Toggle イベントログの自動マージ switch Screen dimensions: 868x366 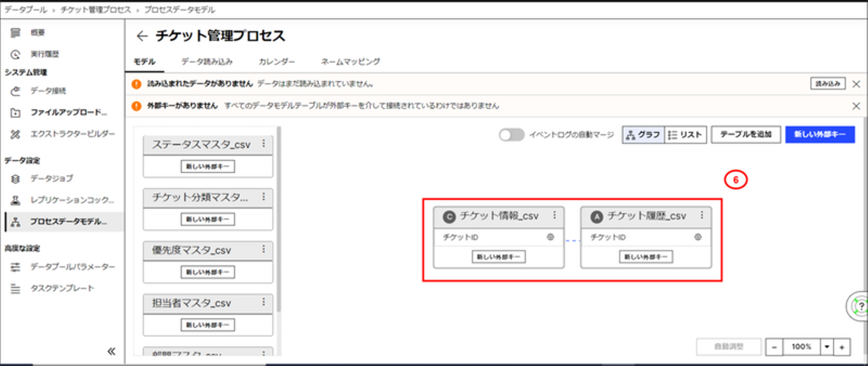coord(512,135)
